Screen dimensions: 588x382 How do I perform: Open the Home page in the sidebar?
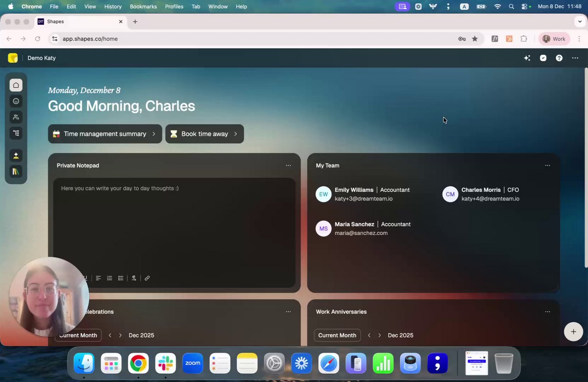(16, 85)
